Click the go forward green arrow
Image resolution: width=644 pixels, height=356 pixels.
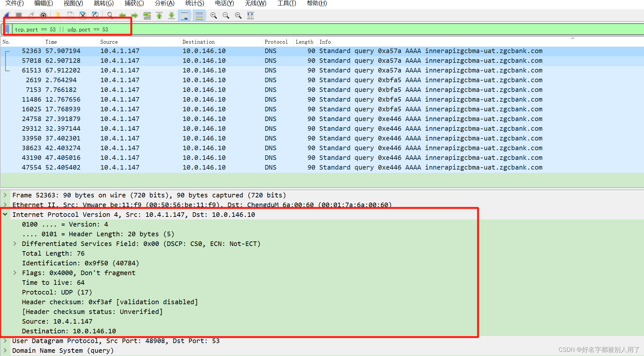[135, 15]
